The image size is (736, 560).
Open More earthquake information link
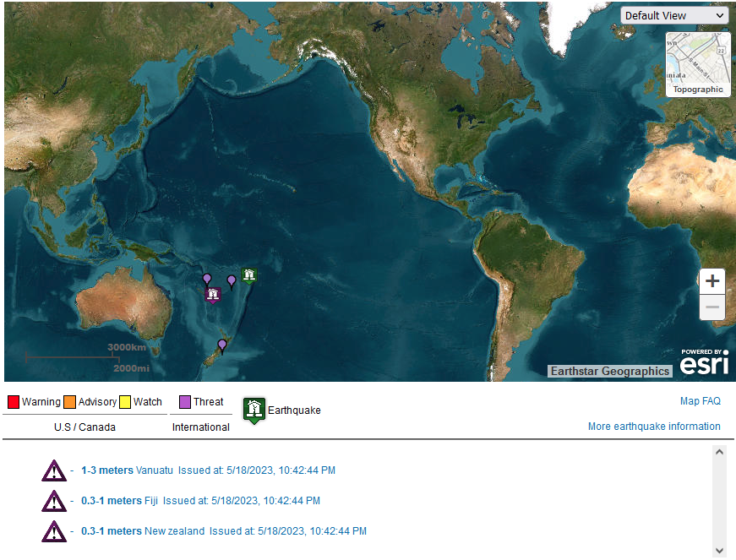[x=654, y=427]
